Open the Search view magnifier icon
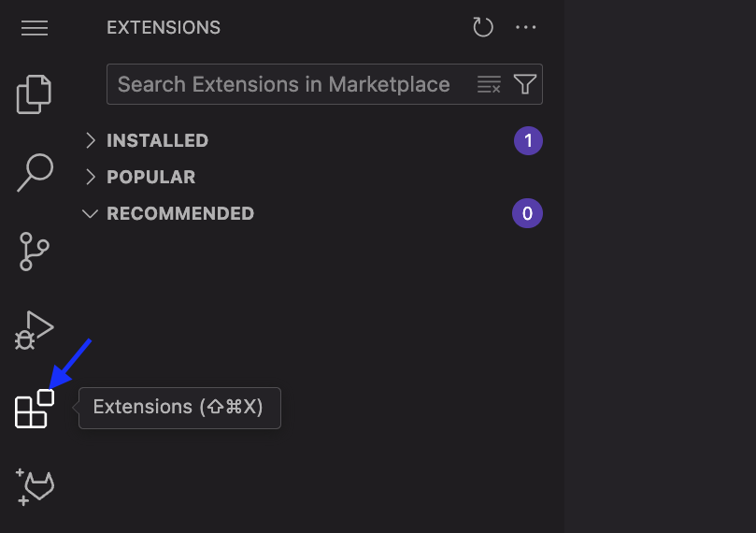756x533 pixels. click(35, 171)
